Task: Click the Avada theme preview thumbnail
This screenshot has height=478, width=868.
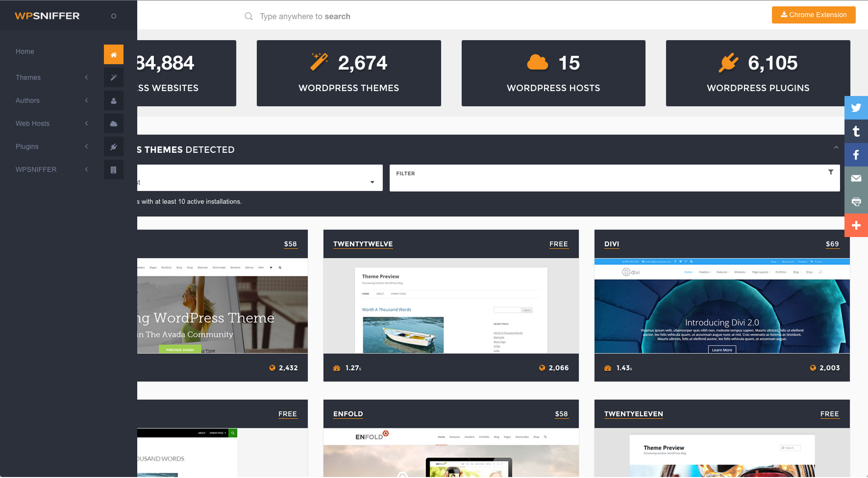Action: coord(223,306)
